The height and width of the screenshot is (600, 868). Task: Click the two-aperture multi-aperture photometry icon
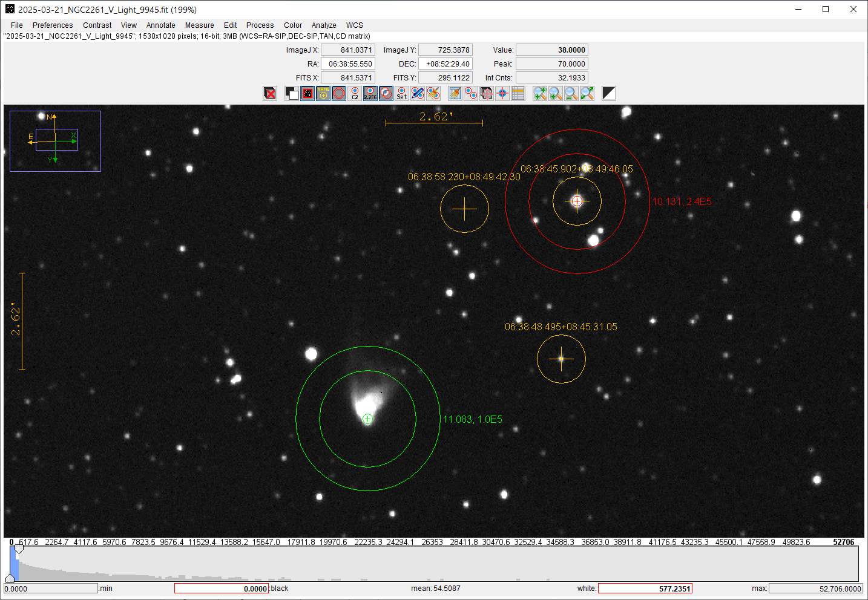pyautogui.click(x=471, y=93)
